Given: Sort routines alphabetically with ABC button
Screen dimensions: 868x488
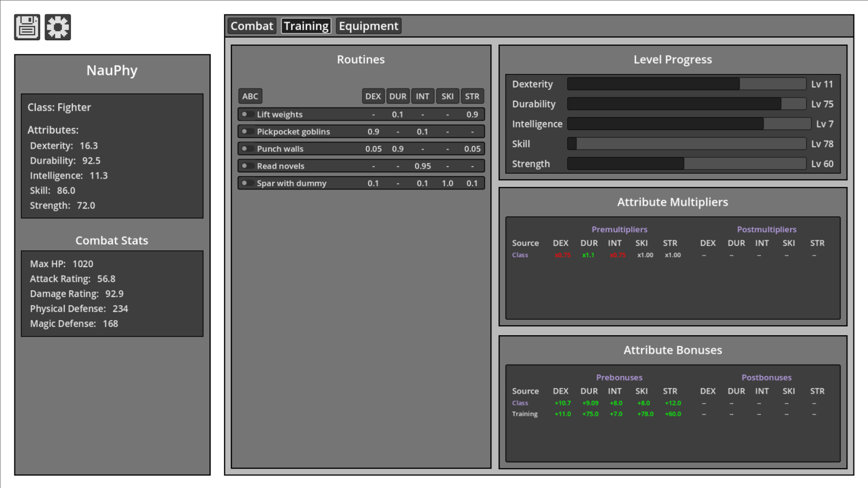Looking at the screenshot, I should pyautogui.click(x=250, y=96).
